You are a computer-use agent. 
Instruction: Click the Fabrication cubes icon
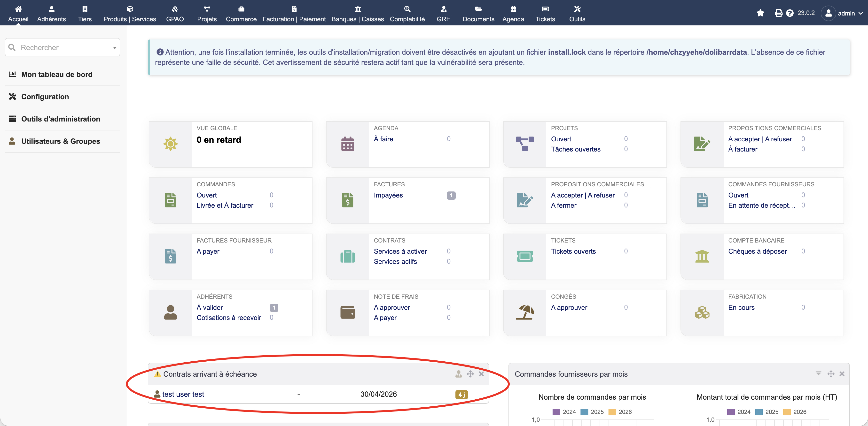(x=702, y=312)
